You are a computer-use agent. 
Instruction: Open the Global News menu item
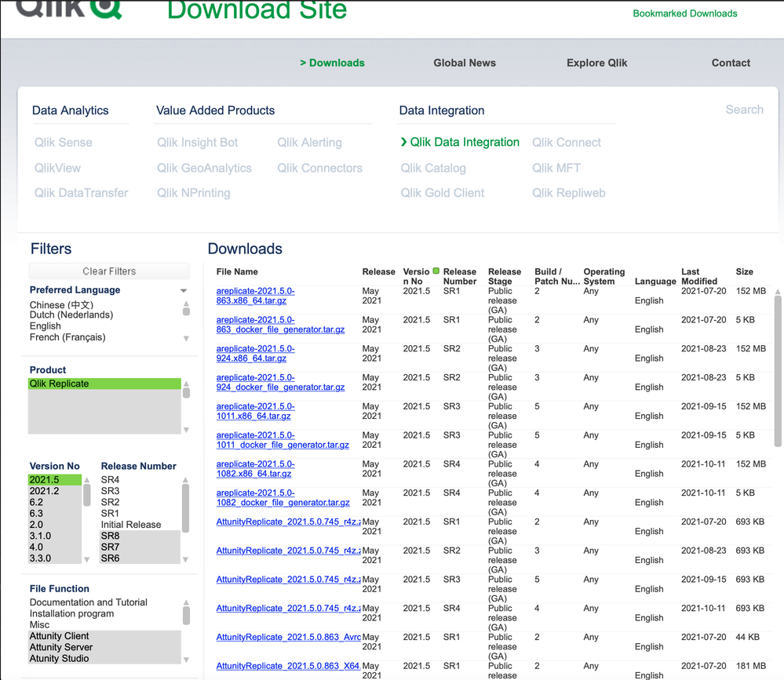(465, 63)
